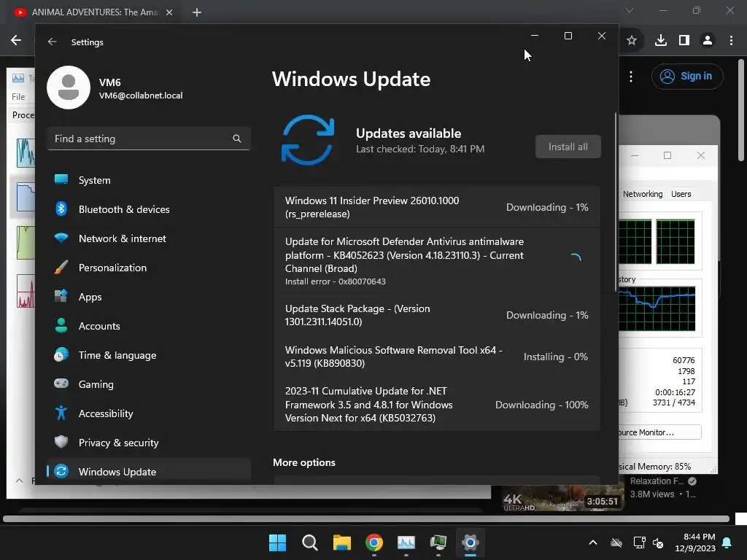Select Malicious Software Removal Tool entry

[x=436, y=356]
